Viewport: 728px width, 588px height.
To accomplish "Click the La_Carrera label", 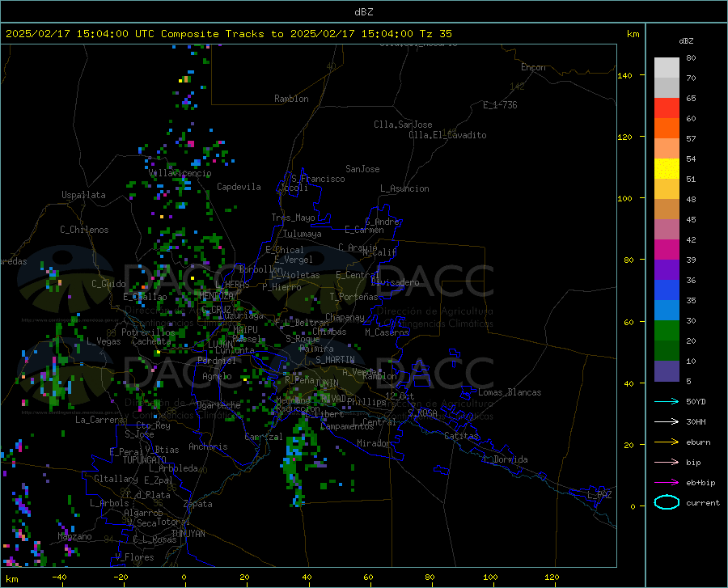I will [99, 420].
